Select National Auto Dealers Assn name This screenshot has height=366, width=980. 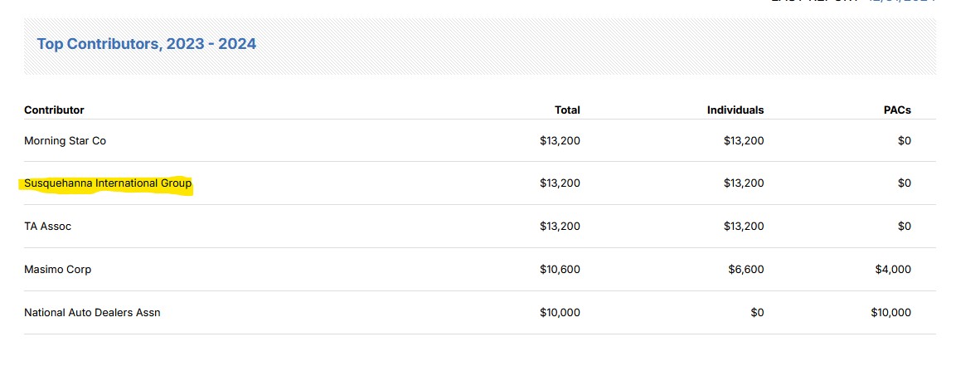(92, 313)
